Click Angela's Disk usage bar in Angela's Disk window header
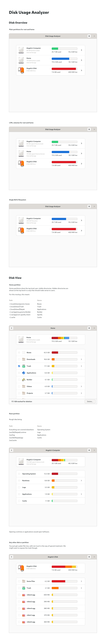The height and width of the screenshot is (644, 107). pos(64,567)
